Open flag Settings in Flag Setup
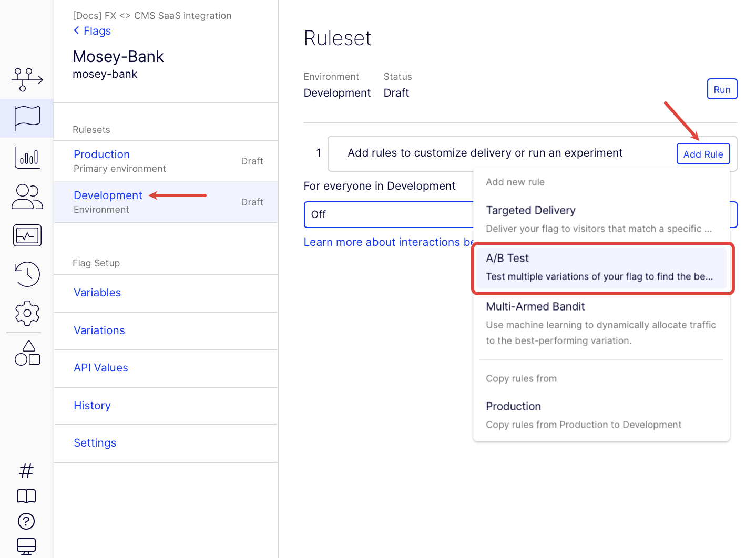This screenshot has height=558, width=756. point(166,443)
